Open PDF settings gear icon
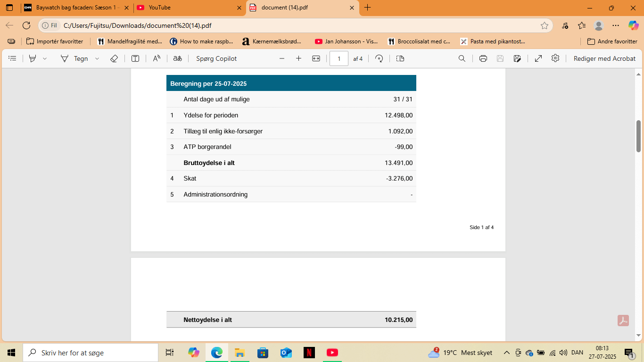Viewport: 644px width, 362px height. [x=555, y=58]
